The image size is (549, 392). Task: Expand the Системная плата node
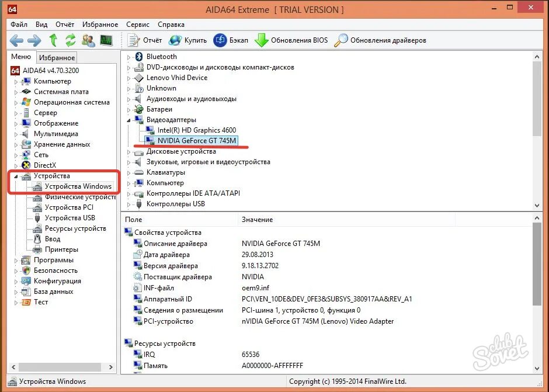pos(16,92)
